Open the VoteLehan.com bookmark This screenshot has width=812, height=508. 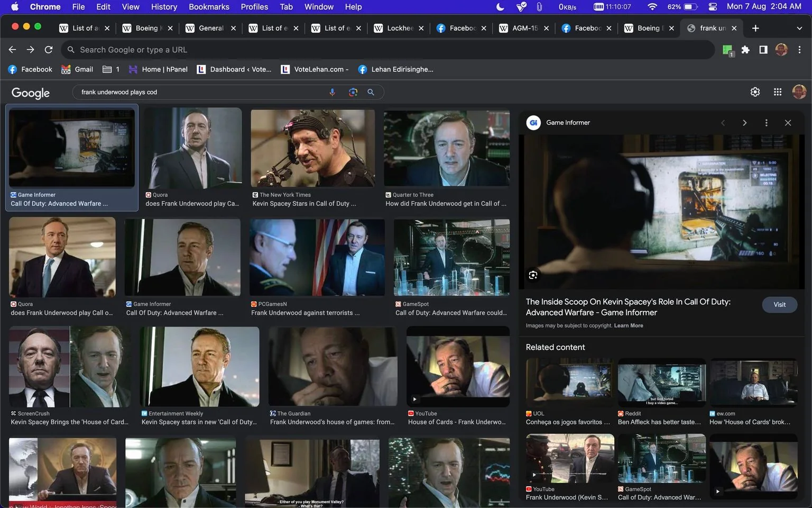pyautogui.click(x=315, y=69)
